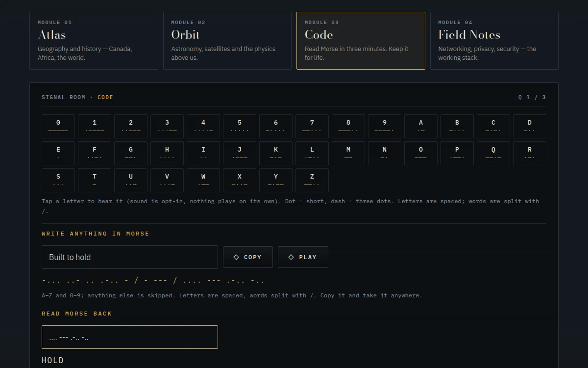Tap the letter F Morse key

(x=95, y=153)
